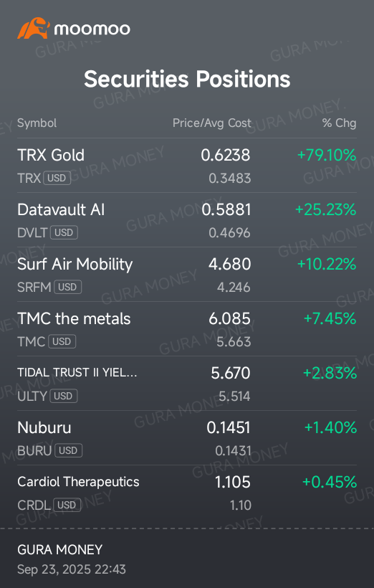
Task: Select the Surf Air Mobility row
Action: click(x=187, y=275)
